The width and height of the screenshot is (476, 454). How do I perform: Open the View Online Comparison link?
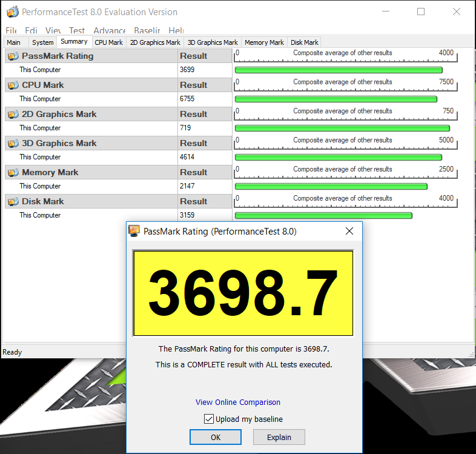tap(238, 402)
